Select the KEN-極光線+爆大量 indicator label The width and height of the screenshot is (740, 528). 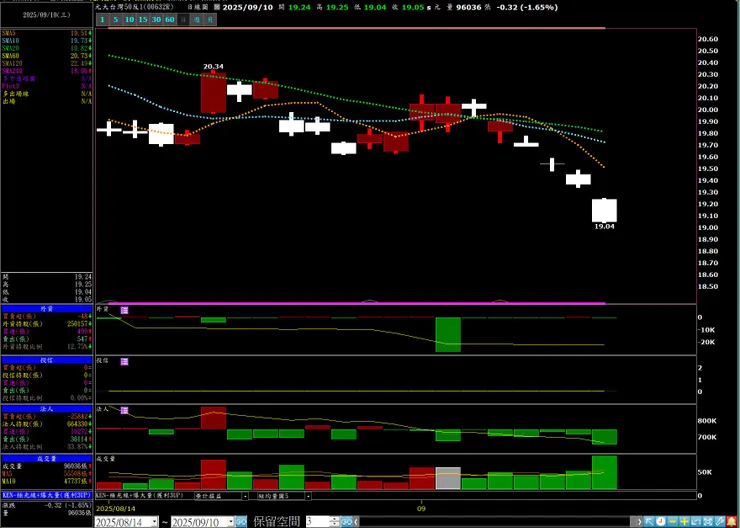tap(46, 495)
